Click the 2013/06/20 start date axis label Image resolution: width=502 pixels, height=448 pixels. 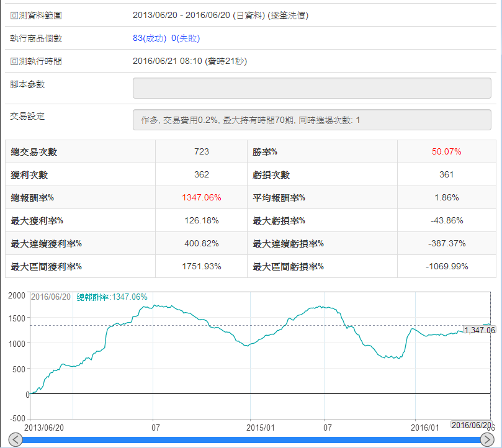point(43,428)
